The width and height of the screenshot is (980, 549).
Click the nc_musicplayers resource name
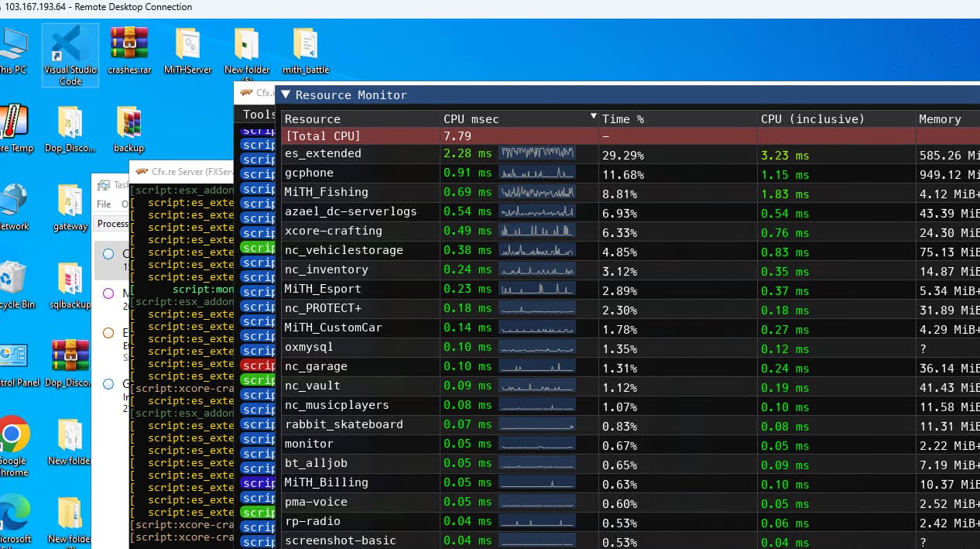(x=337, y=405)
